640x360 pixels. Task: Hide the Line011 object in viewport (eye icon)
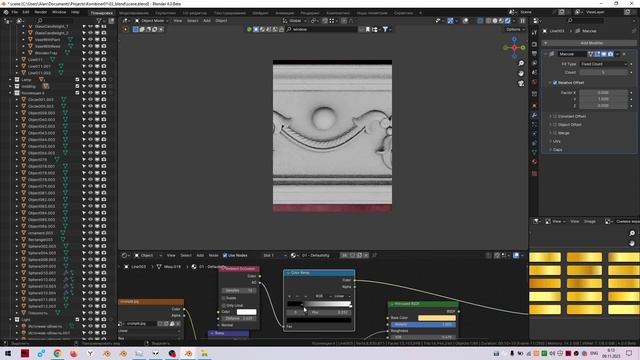click(x=91, y=60)
